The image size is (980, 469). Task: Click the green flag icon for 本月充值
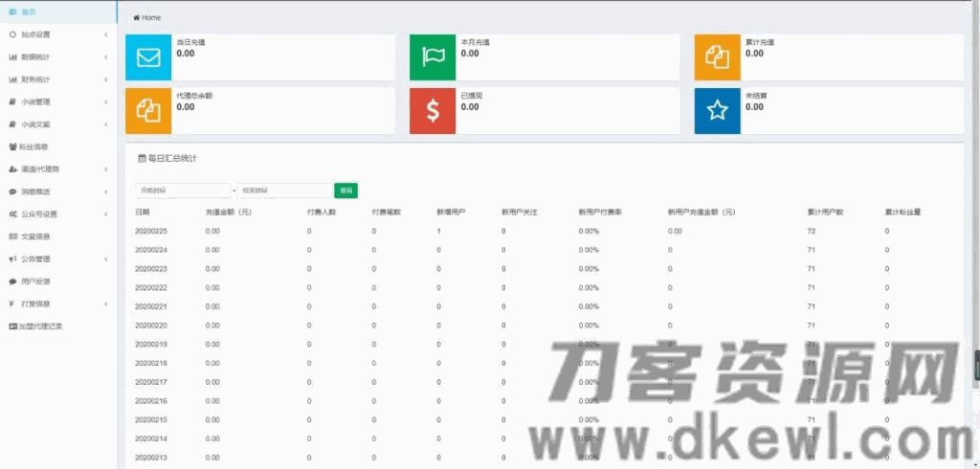[x=433, y=57]
